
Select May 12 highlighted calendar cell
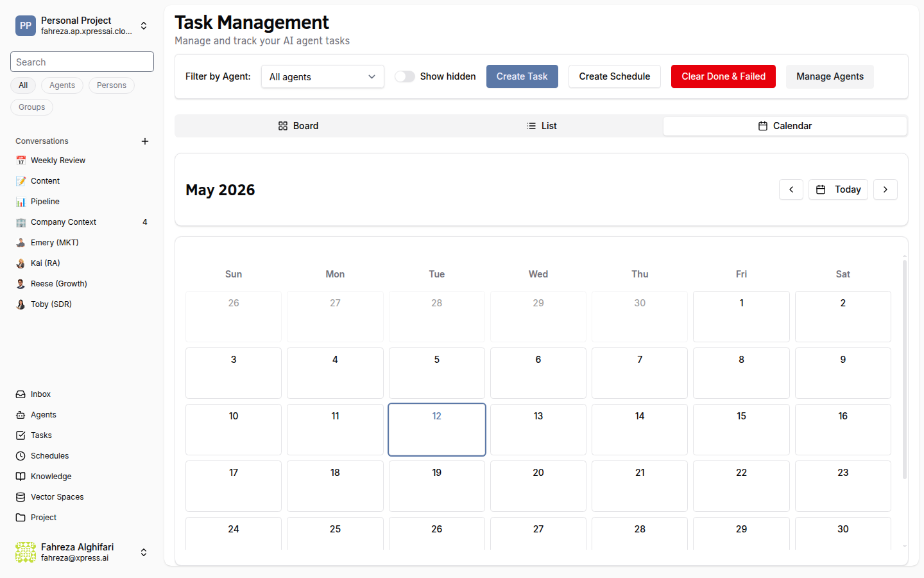(x=437, y=430)
